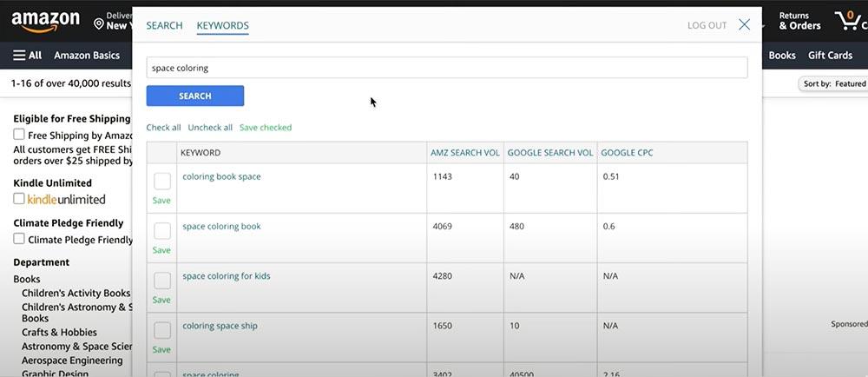868x377 pixels.
Task: Open the shopping cart icon
Action: (849, 22)
